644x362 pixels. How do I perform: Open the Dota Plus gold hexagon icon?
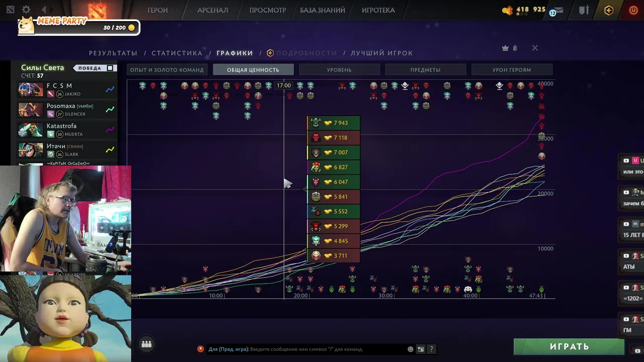609,10
